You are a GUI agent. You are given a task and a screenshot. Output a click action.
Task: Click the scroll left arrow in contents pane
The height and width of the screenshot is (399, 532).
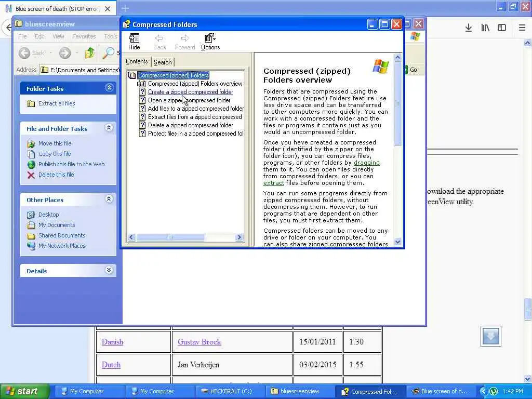131,237
